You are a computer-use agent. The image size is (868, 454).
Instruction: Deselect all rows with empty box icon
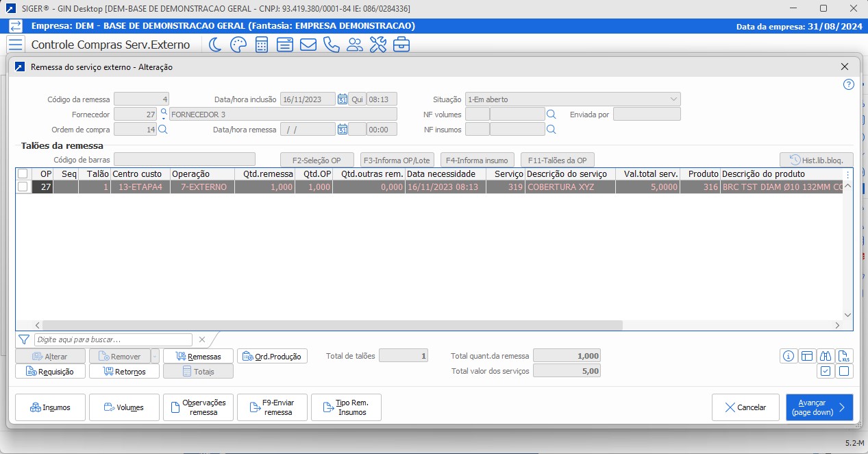845,371
